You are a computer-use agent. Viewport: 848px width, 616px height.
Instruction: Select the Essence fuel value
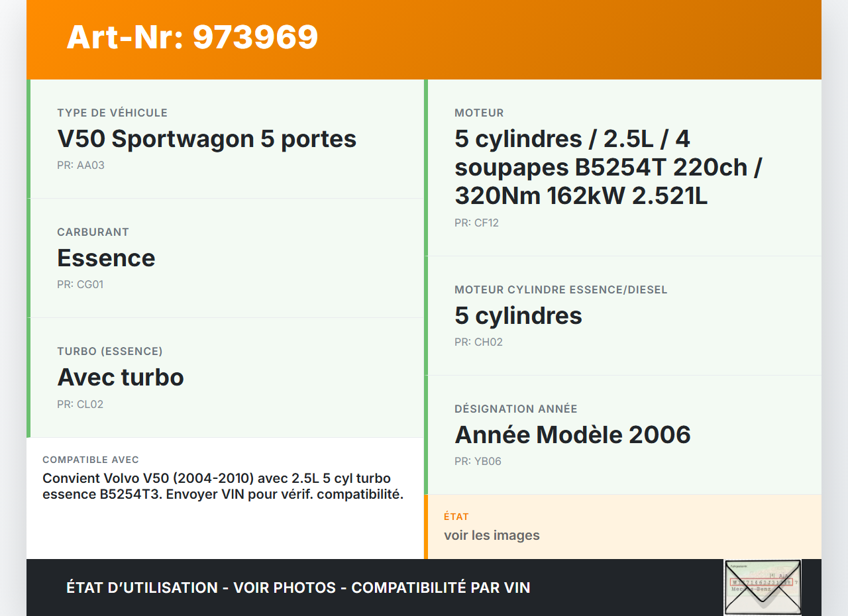[106, 258]
